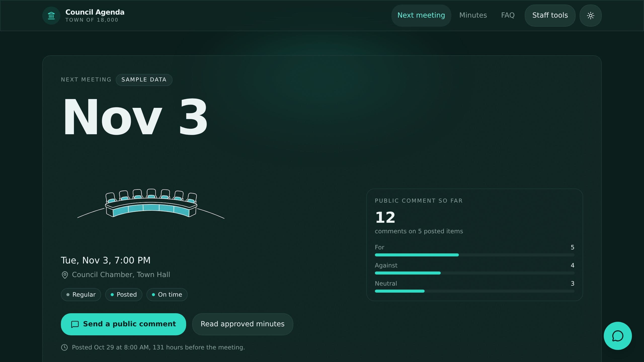Click the clock icon next to posted time
This screenshot has height=362, width=644.
point(64,347)
